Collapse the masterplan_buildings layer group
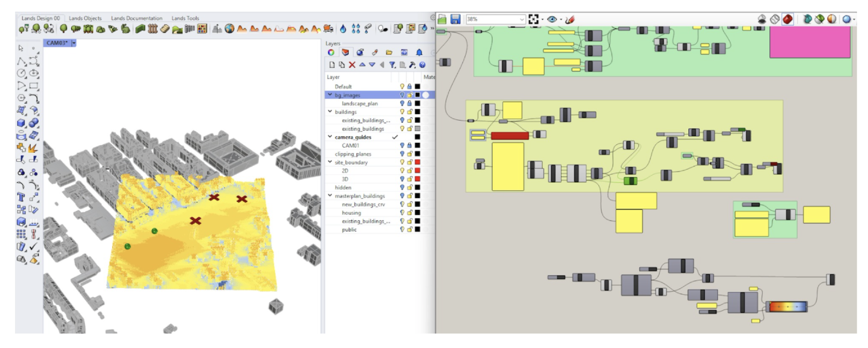Screen dimensions: 868x348 pyautogui.click(x=330, y=196)
